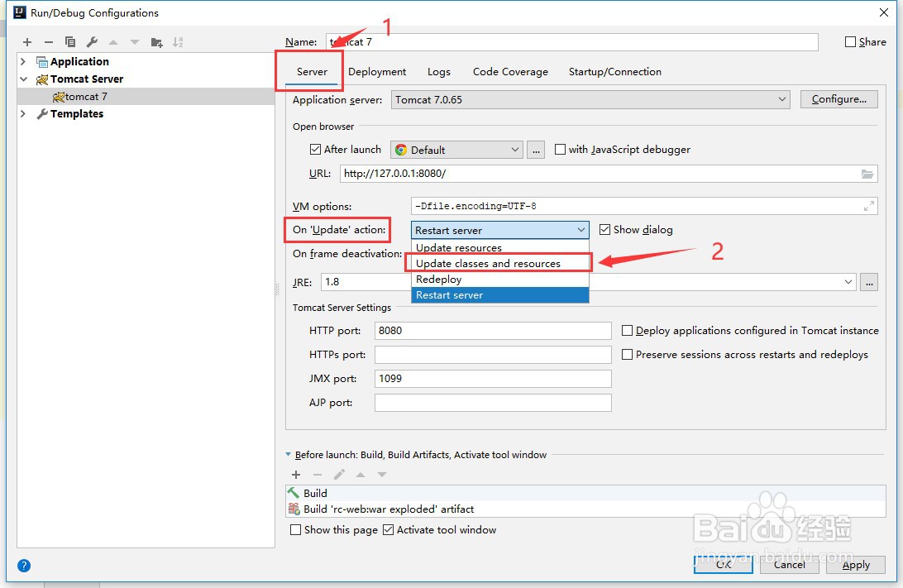Collapse the Before launch section
Image resolution: width=903 pixels, height=588 pixels.
(289, 454)
